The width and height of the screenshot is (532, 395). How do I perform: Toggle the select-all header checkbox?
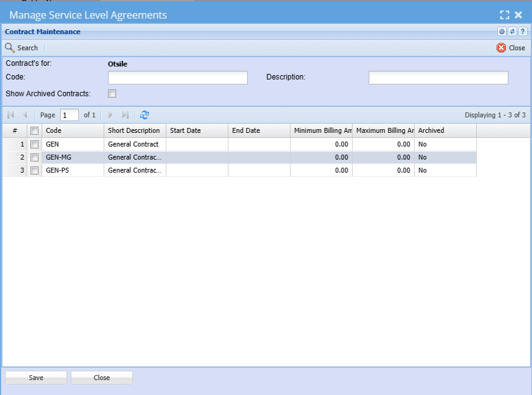(35, 130)
